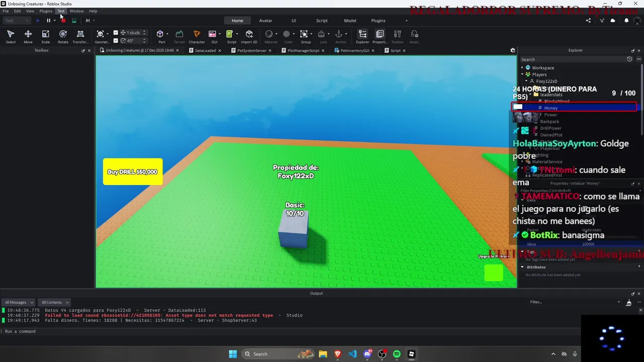The width and height of the screenshot is (644, 362).
Task: Click the Output filter field
Action: (x=575, y=302)
